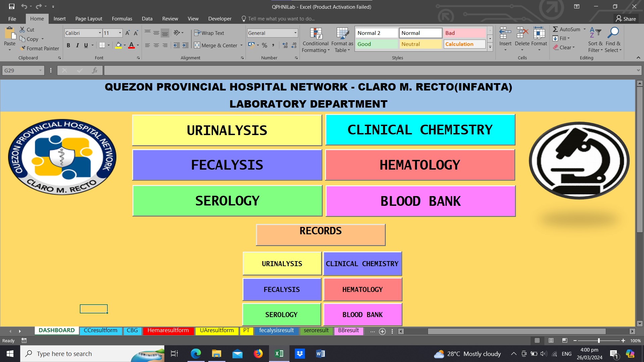Open Find & Select magnifier

point(613,33)
